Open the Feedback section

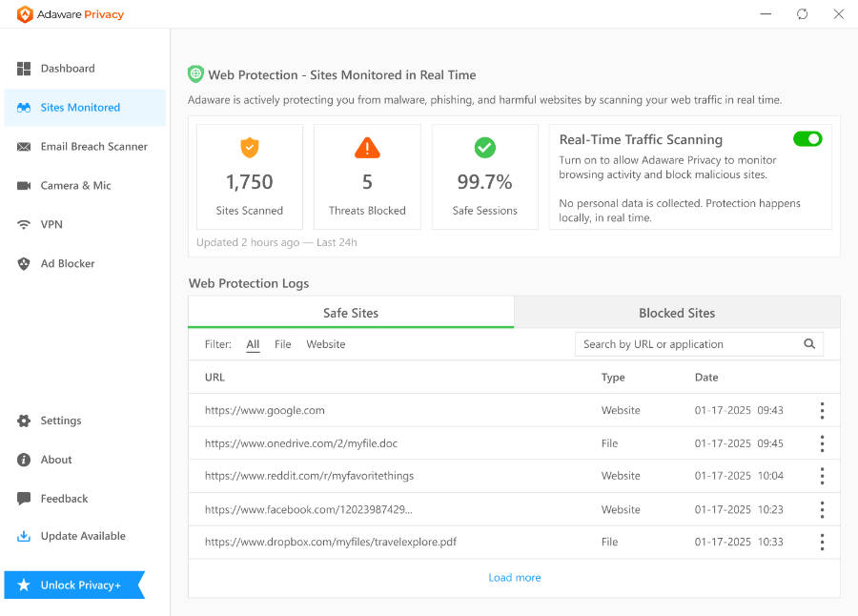tap(64, 498)
